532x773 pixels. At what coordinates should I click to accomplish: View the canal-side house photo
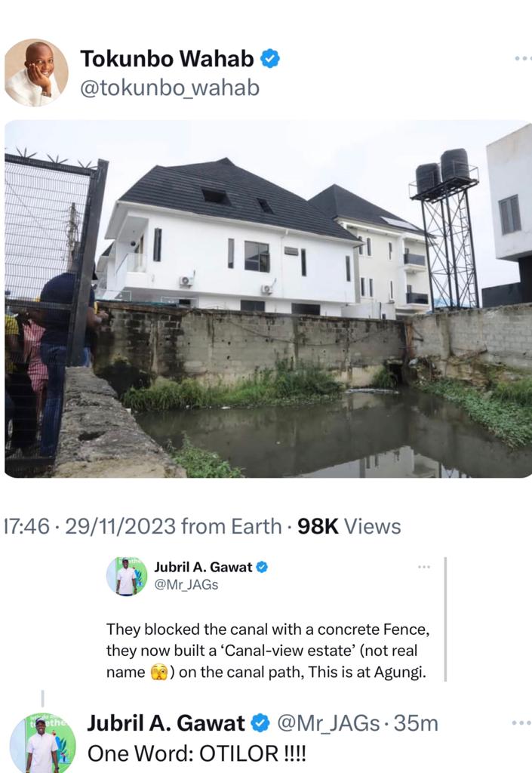pos(268,298)
